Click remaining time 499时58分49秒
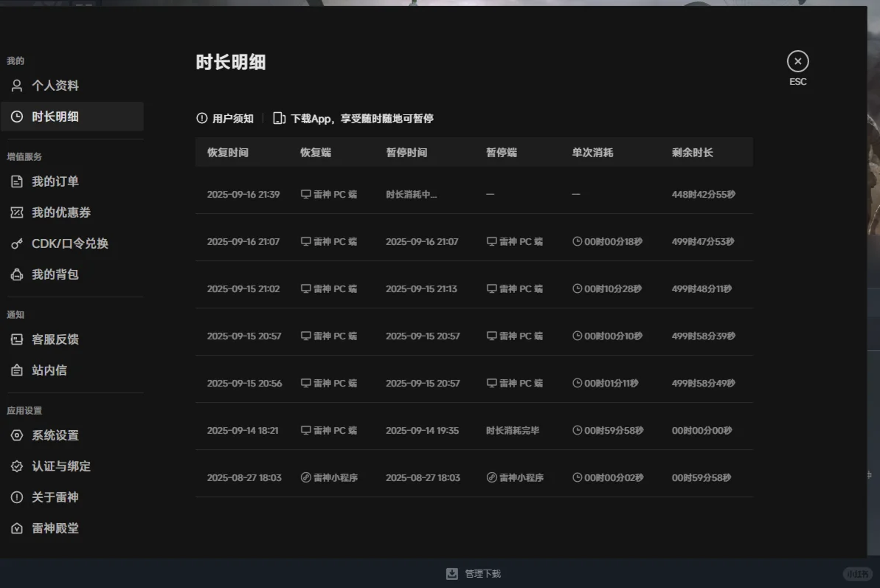The image size is (880, 588). 703,383
